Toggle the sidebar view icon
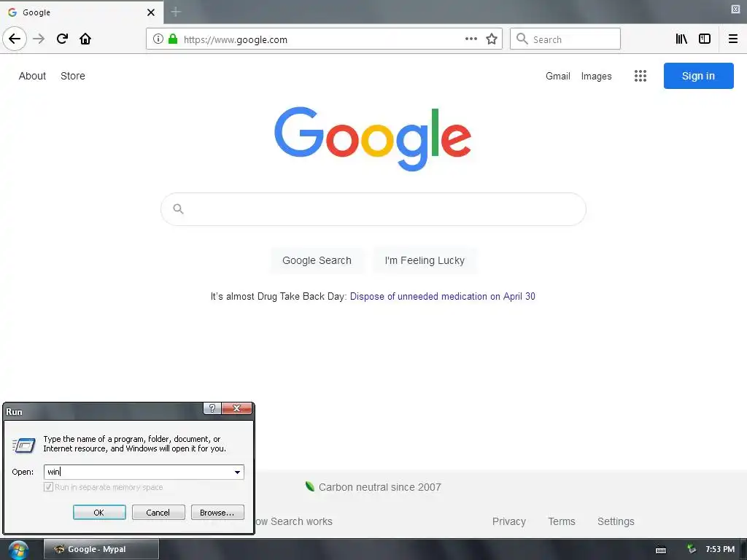This screenshot has width=747, height=560. pyautogui.click(x=705, y=39)
